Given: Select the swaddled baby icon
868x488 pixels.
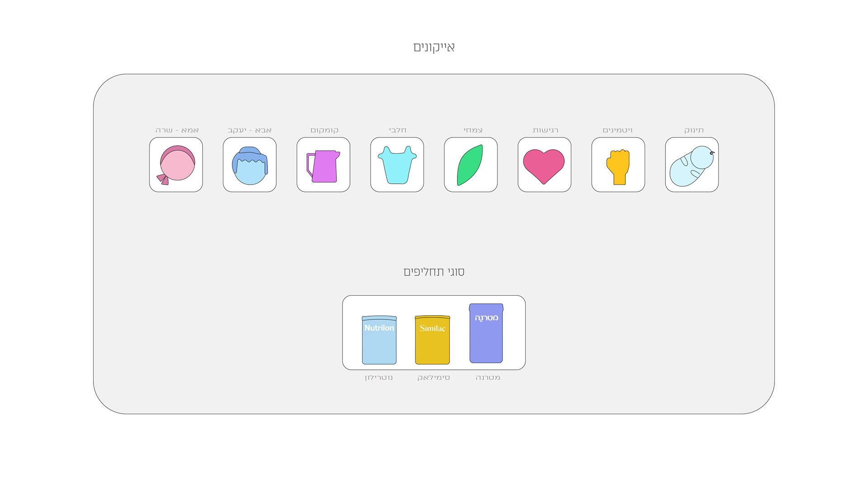Looking at the screenshot, I should tap(692, 165).
